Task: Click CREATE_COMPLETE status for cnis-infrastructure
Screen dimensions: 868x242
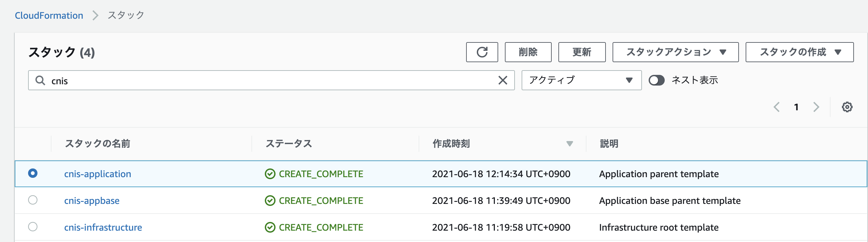Action: tap(321, 227)
